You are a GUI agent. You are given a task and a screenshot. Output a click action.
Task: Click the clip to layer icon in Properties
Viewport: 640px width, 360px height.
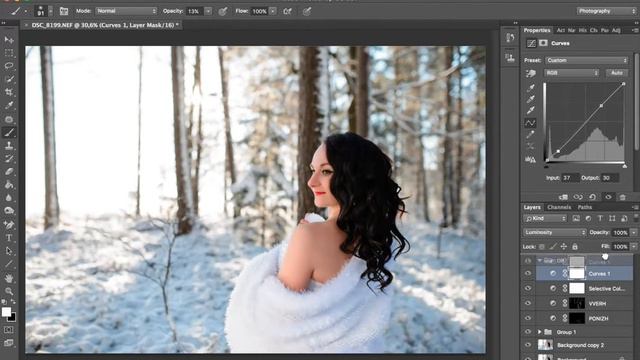coord(563,197)
